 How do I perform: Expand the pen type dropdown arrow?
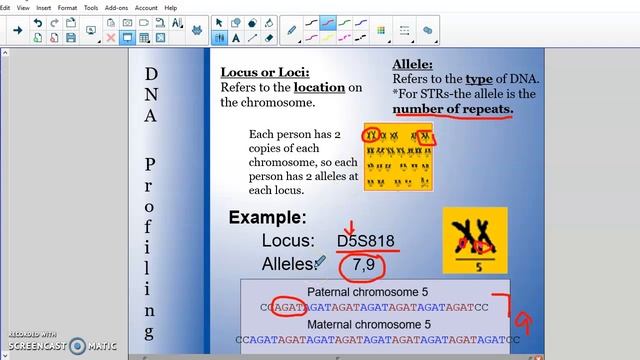pos(300,42)
